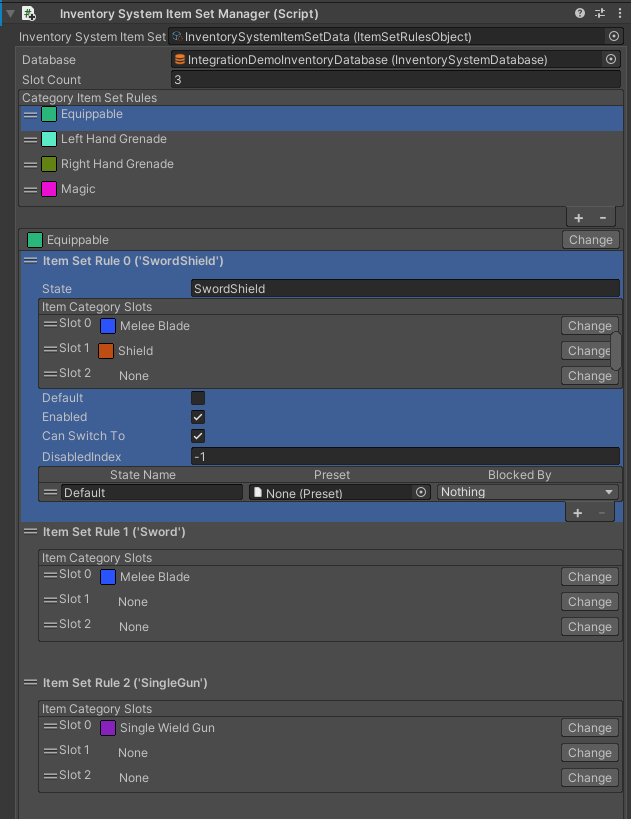Screen dimensions: 631x819
Task: Uncheck the Can Switch To checkbox
Action: (197, 436)
